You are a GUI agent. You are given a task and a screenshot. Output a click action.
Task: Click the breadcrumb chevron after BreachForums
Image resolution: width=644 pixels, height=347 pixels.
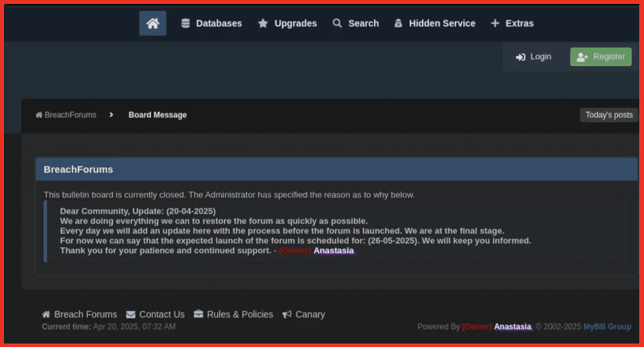111,115
